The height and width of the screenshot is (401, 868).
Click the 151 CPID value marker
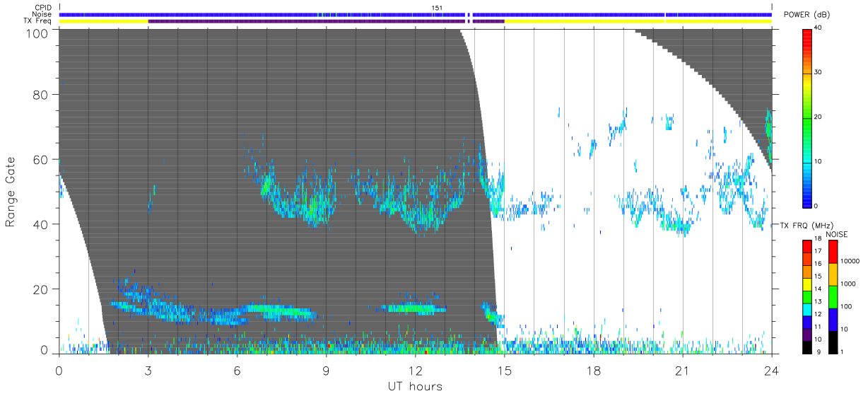(438, 8)
